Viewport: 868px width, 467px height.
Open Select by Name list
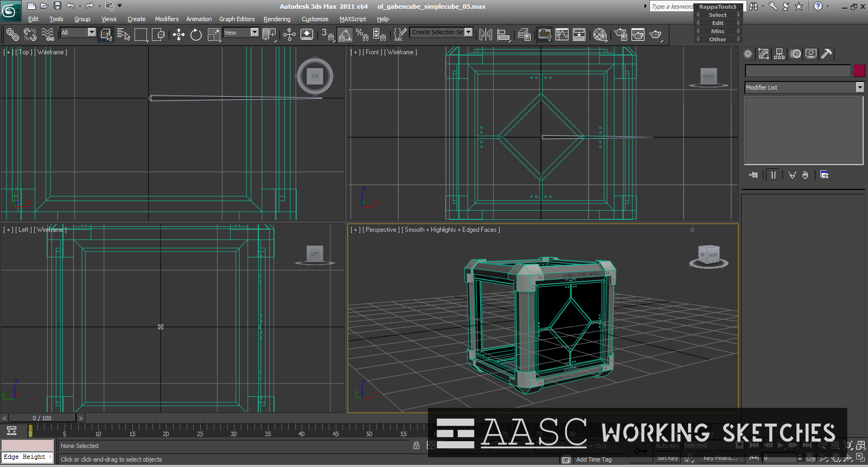[x=123, y=35]
